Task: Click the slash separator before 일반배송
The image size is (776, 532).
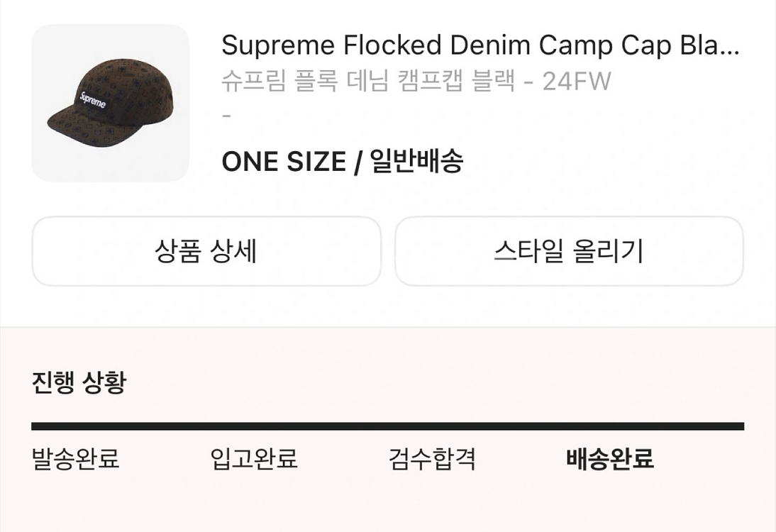Action: point(360,162)
